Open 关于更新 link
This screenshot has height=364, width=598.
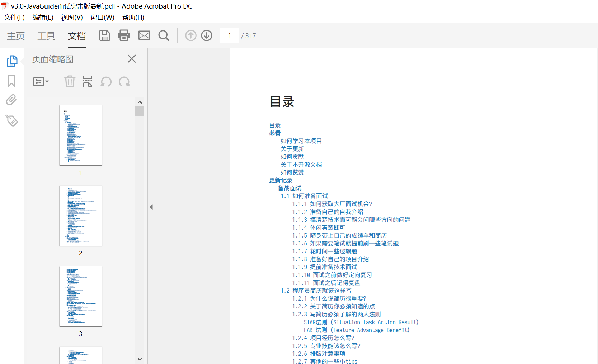292,149
